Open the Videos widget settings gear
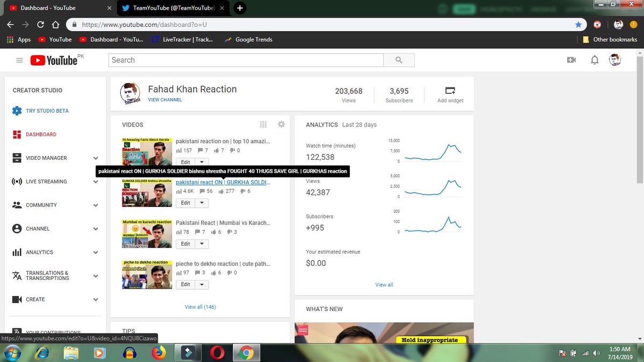Image resolution: width=644 pixels, height=362 pixels. pos(281,124)
